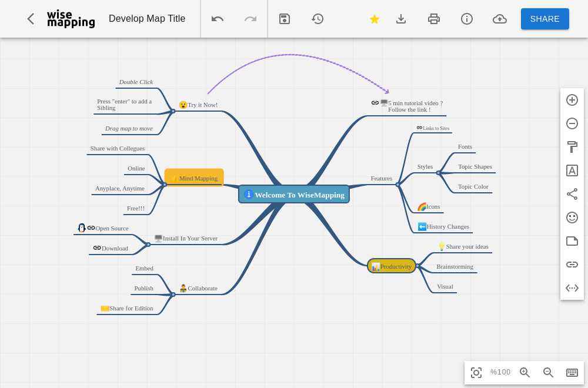This screenshot has width=588, height=388.
Task: Select the Try it Now! topic
Action: click(x=198, y=105)
